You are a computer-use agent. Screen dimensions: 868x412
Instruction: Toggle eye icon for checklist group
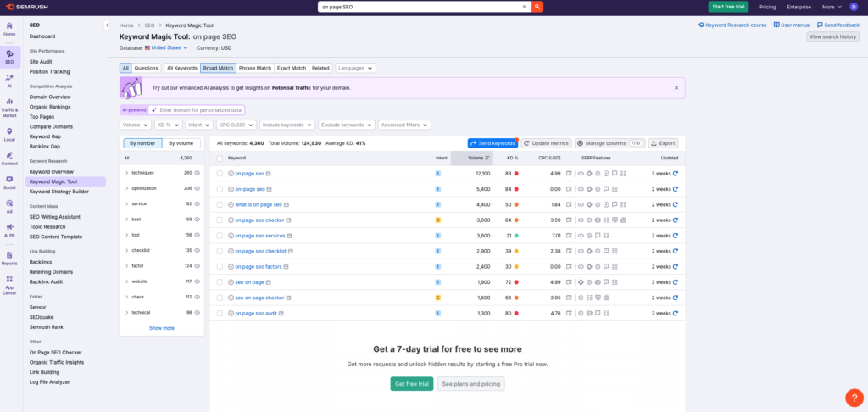pyautogui.click(x=197, y=250)
